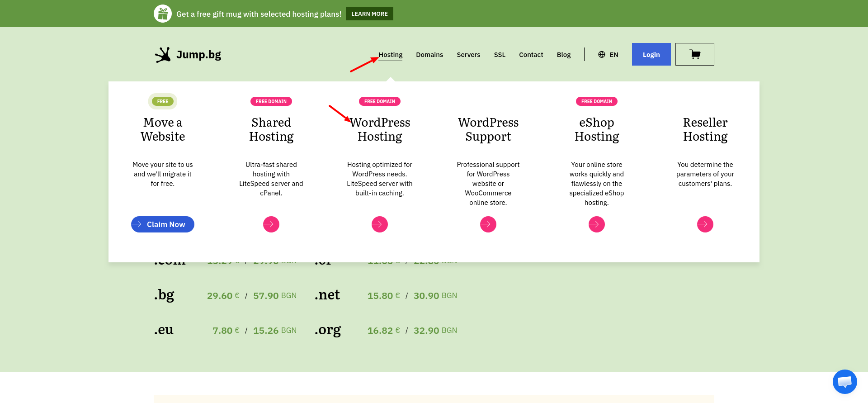Click 'You determine the parameters' description
The image size is (868, 403).
[x=705, y=174]
